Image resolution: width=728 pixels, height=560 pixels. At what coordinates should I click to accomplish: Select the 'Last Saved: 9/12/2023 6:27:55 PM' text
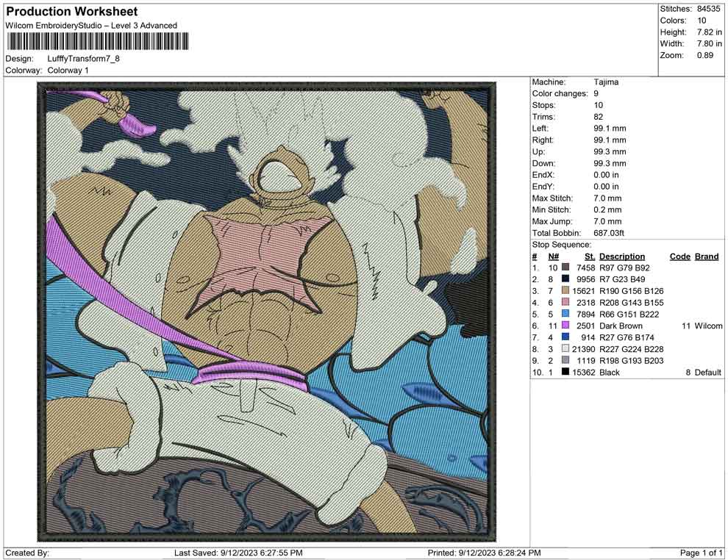pos(238,553)
